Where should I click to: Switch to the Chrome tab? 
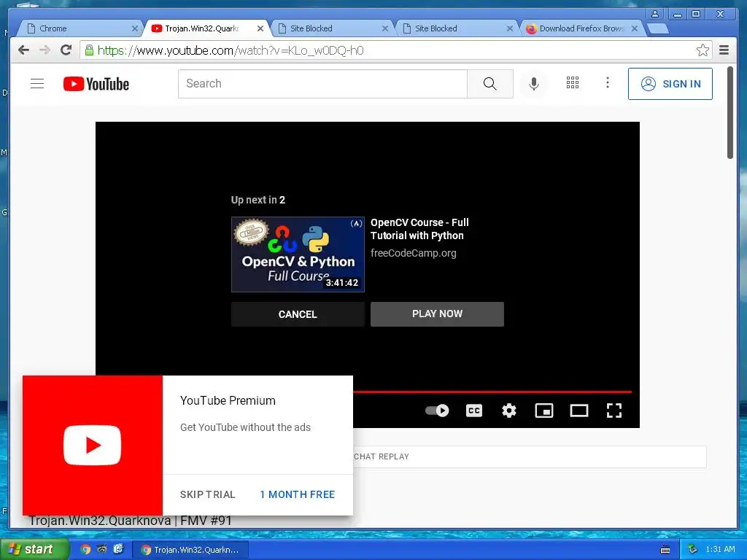79,28
